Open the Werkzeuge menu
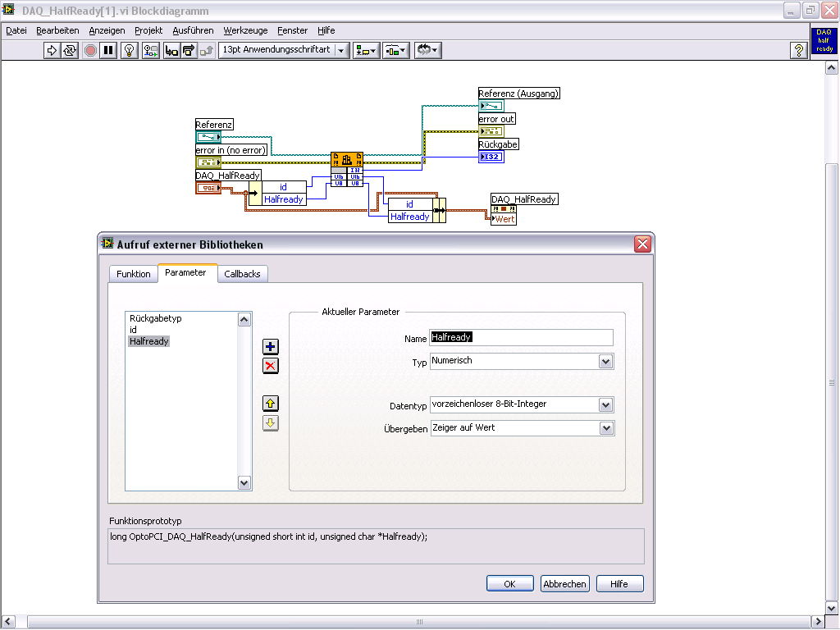Screen dimensions: 840x630 coord(245,30)
